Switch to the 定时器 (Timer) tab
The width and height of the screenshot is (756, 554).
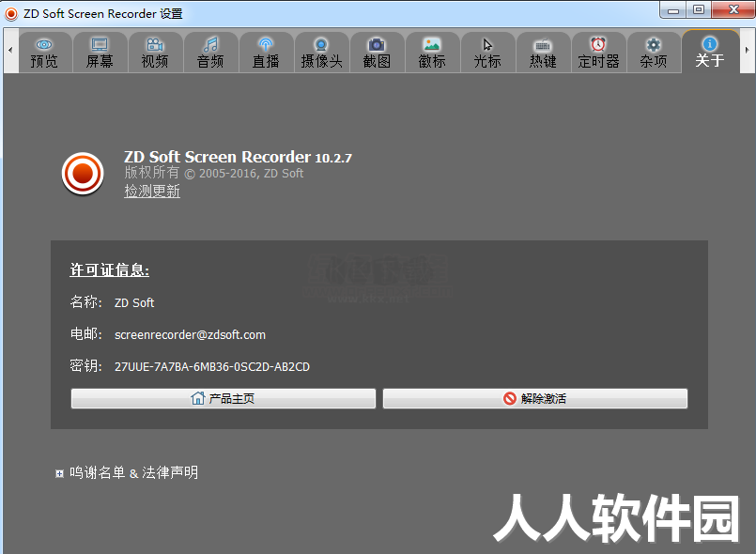tap(598, 53)
